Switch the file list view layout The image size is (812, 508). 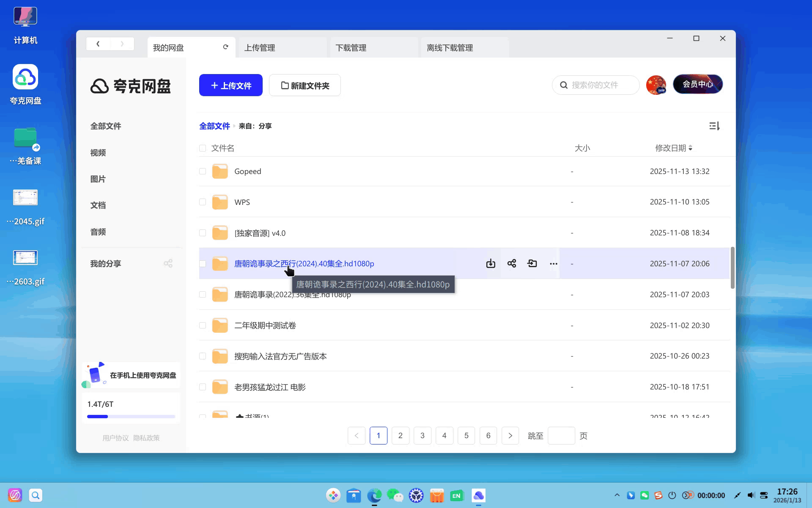[714, 126]
